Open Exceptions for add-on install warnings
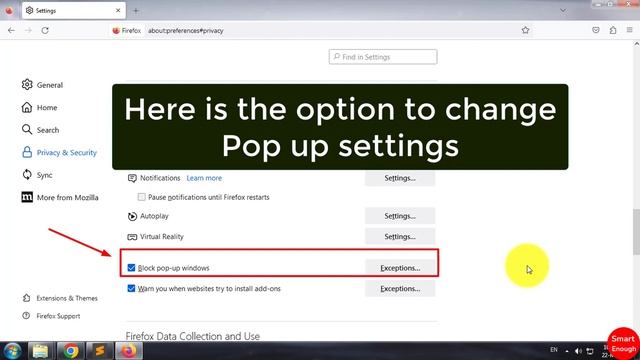 click(400, 289)
